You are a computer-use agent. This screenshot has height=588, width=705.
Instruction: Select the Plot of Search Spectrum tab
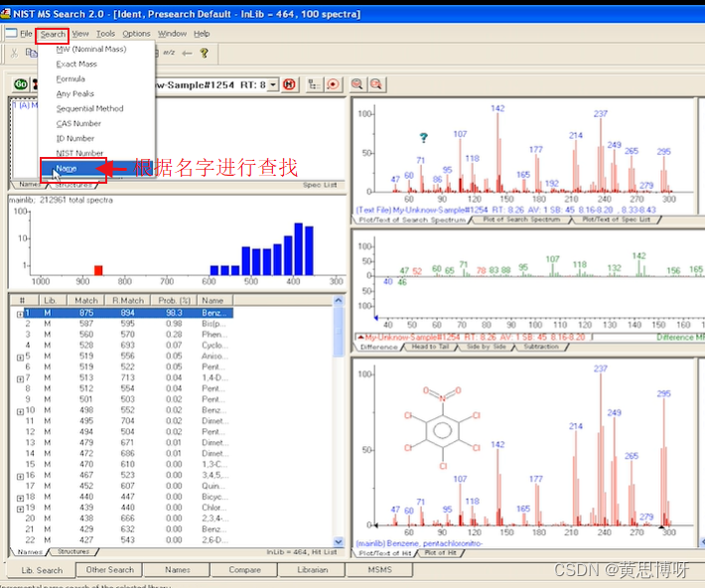521,220
